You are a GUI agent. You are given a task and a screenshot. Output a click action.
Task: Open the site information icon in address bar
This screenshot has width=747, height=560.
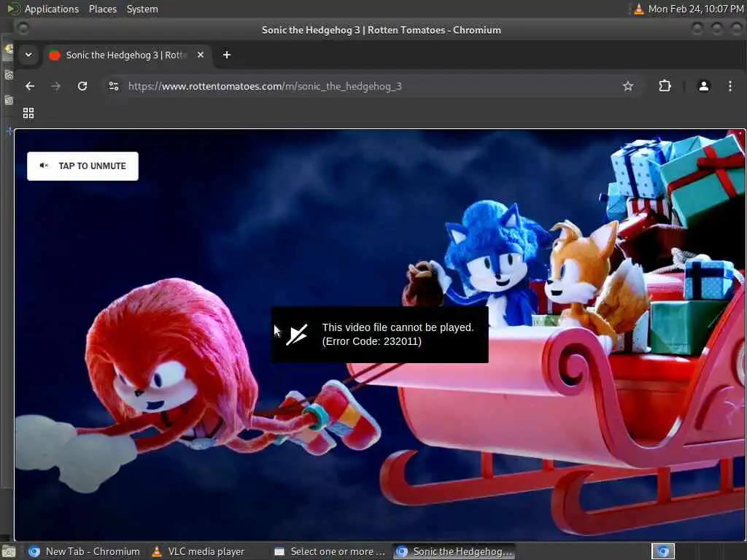pyautogui.click(x=114, y=86)
